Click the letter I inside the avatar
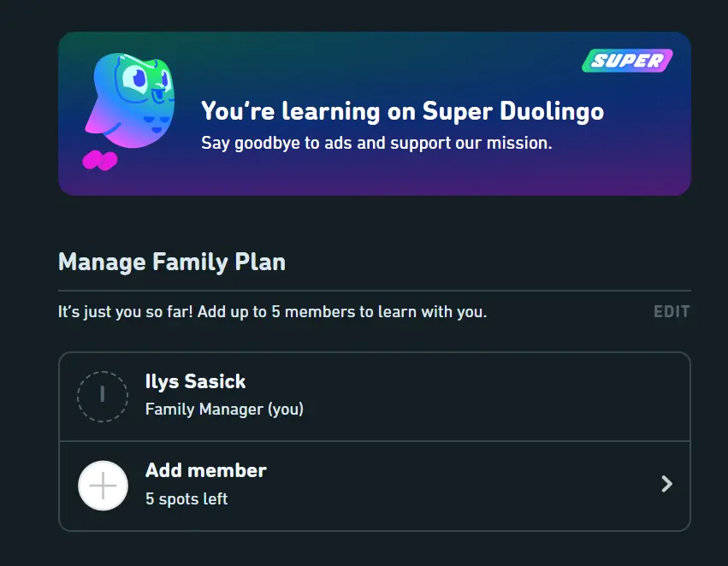 point(103,394)
